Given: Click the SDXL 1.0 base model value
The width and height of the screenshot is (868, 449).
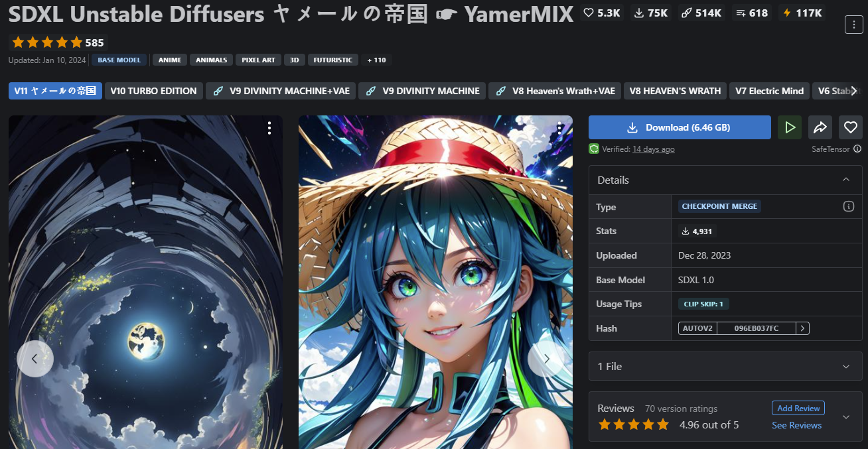Looking at the screenshot, I should pos(696,280).
